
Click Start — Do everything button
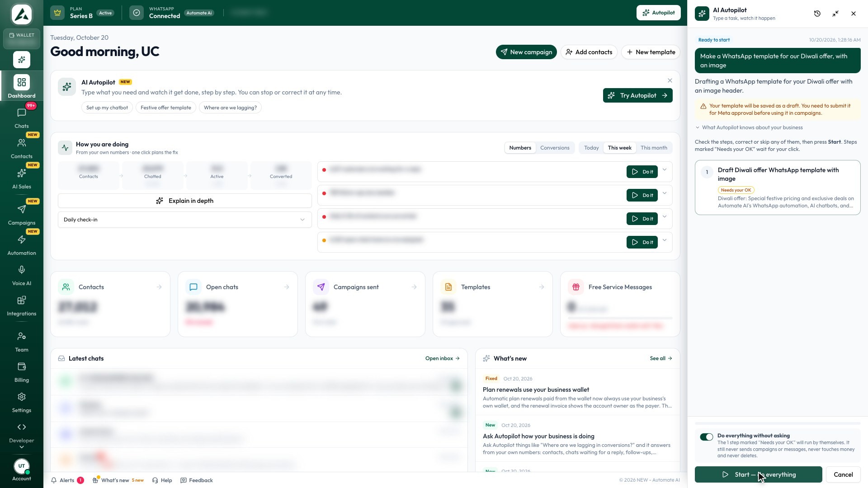[758, 474]
